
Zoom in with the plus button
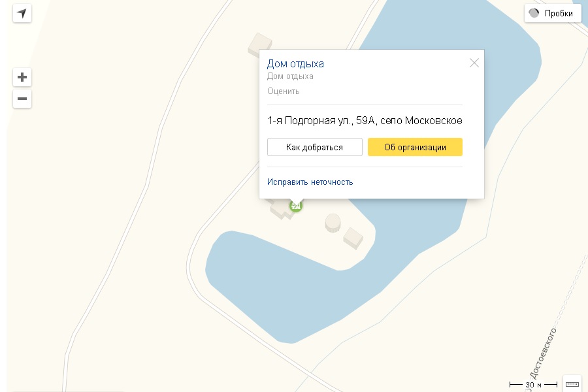tap(22, 77)
